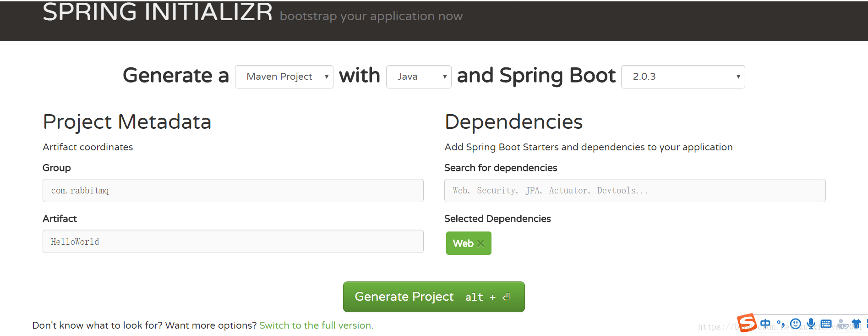Click the SPRING INITIALIZR title

158,12
